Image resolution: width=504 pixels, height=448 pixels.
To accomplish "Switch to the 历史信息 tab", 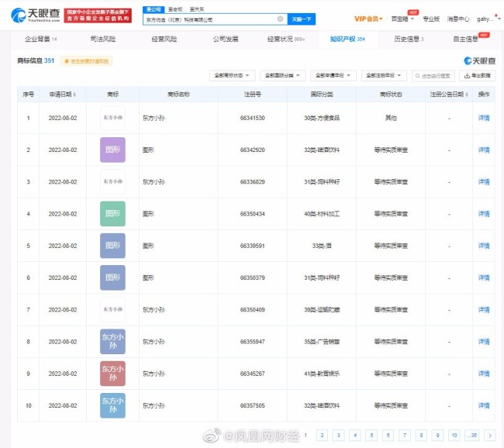I will point(409,40).
